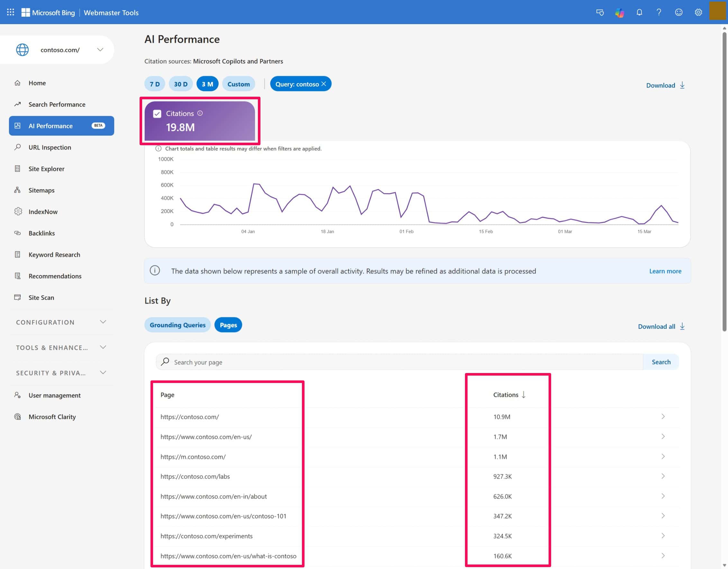Sort by the Citations column arrow

[523, 395]
